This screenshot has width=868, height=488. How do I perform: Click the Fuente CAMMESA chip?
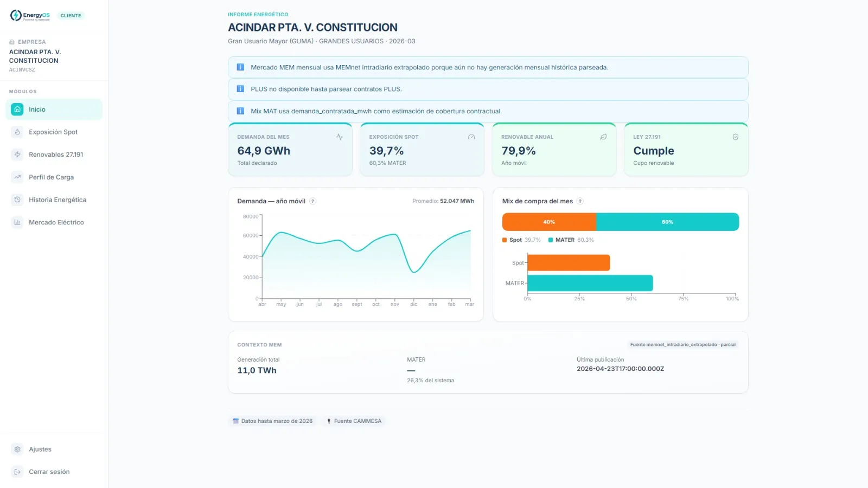coord(354,421)
